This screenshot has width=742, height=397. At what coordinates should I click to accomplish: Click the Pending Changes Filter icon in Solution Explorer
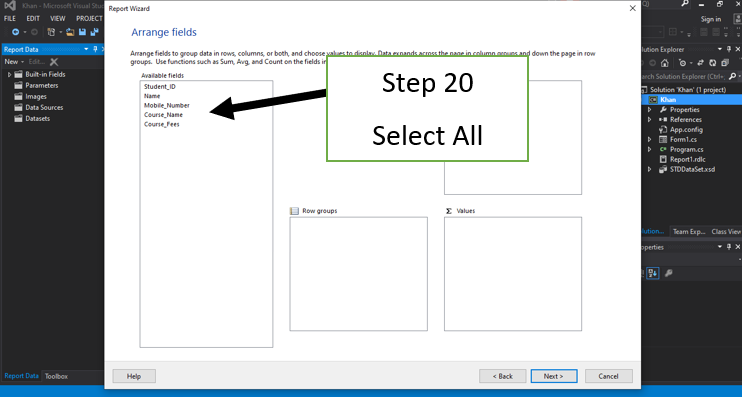[682, 63]
